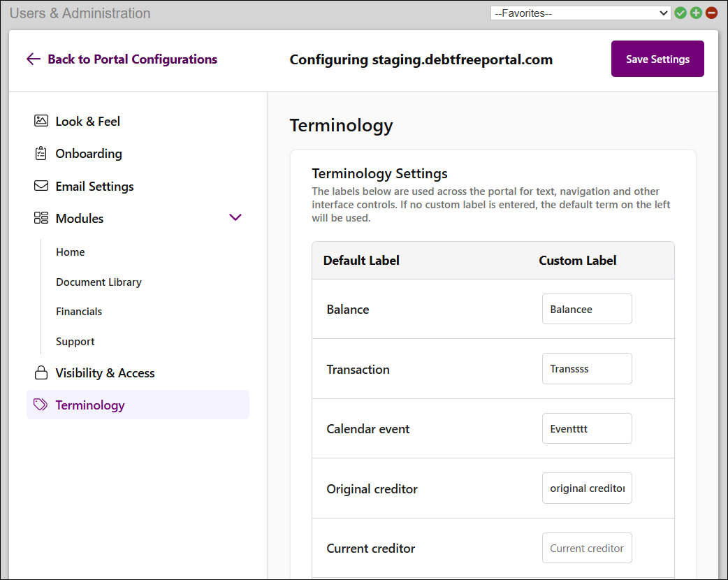The image size is (728, 580).
Task: Go back to Portal Configurations
Action: pos(122,59)
